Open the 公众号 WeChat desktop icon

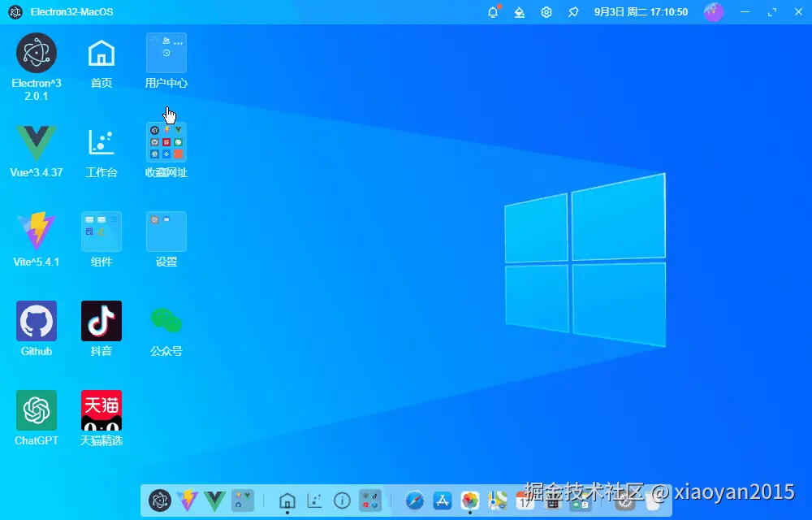tap(166, 321)
